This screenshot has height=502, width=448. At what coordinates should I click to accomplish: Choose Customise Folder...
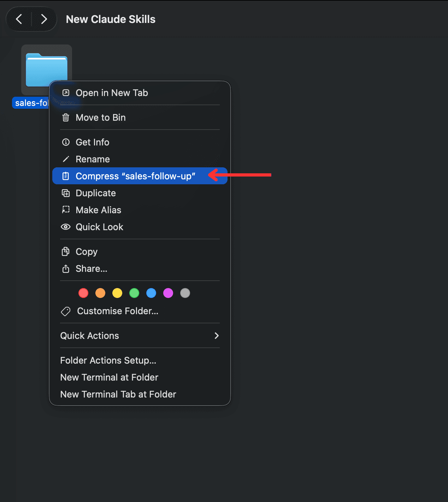(140, 311)
